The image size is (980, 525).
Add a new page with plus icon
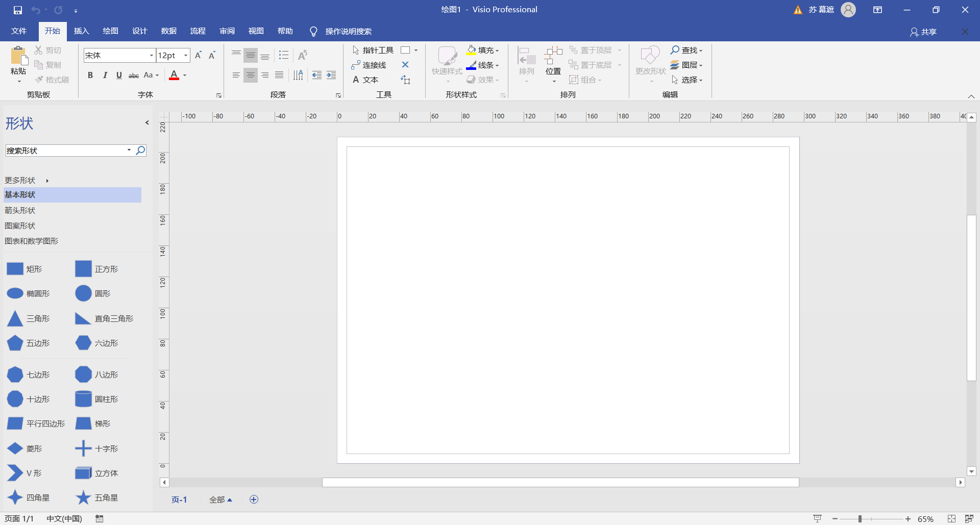pos(254,499)
